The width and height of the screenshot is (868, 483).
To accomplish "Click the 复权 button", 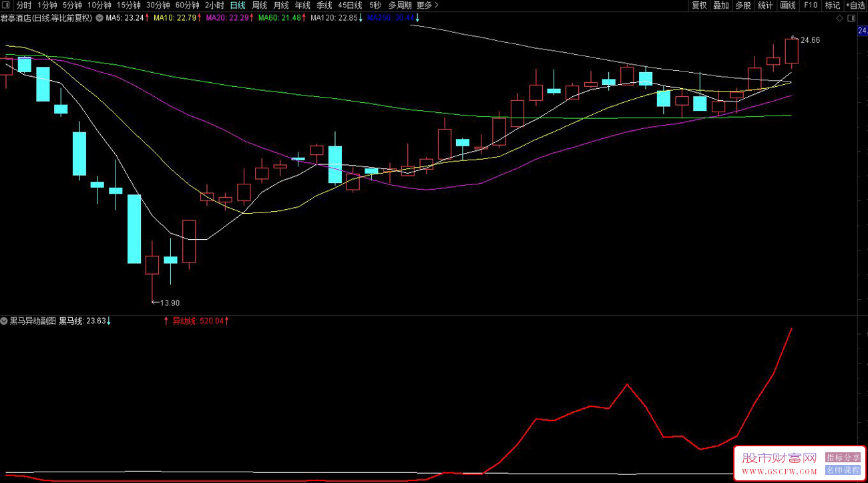I will (699, 5).
